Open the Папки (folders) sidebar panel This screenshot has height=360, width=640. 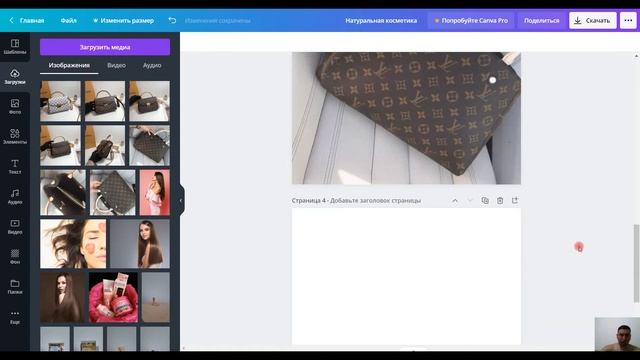pos(15,287)
